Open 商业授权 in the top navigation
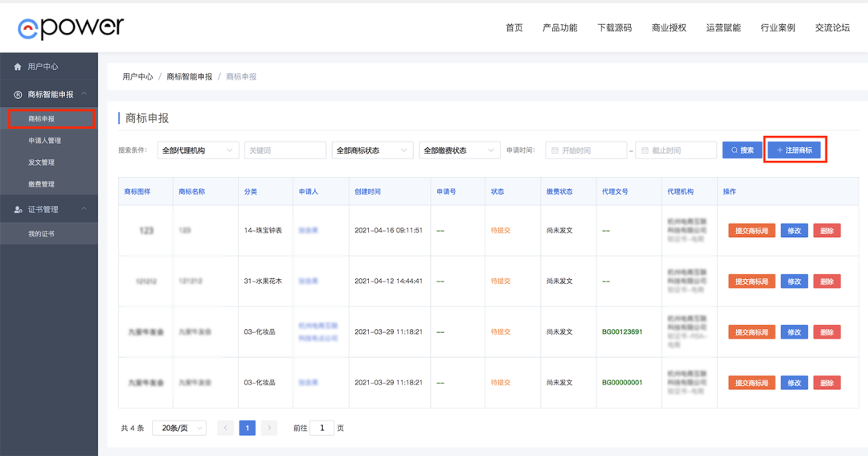868x456 pixels. click(669, 27)
